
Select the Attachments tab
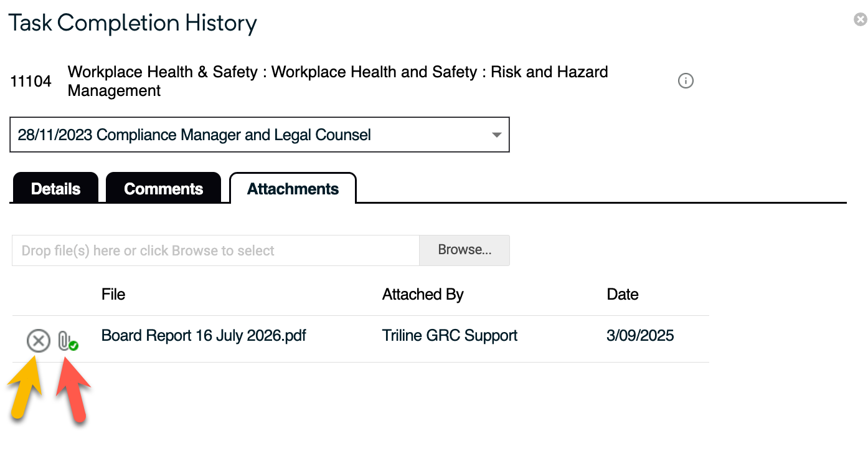pos(293,189)
